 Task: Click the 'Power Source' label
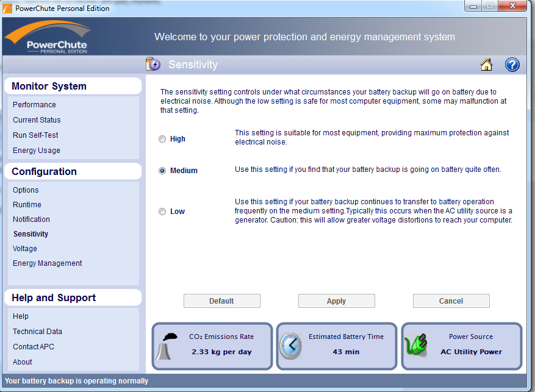coord(471,337)
